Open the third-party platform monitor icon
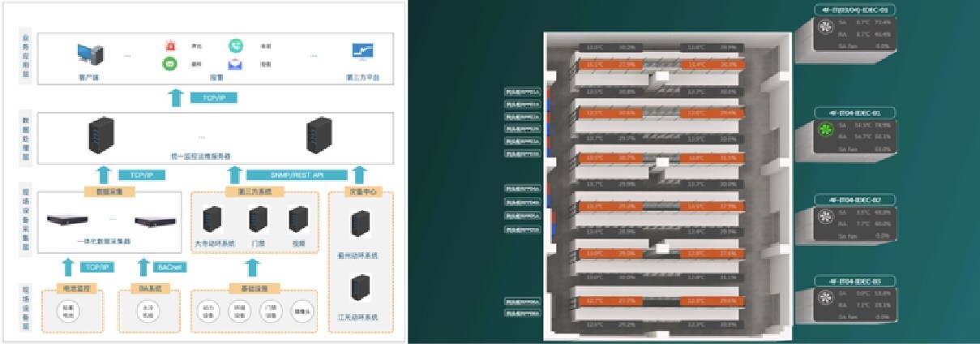980x344 pixels. 362,53
